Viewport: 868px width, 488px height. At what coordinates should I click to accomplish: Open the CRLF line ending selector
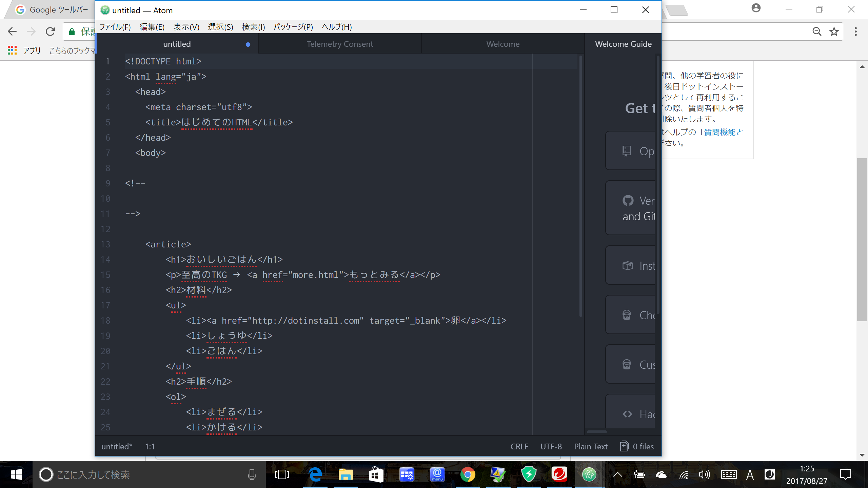pos(519,447)
